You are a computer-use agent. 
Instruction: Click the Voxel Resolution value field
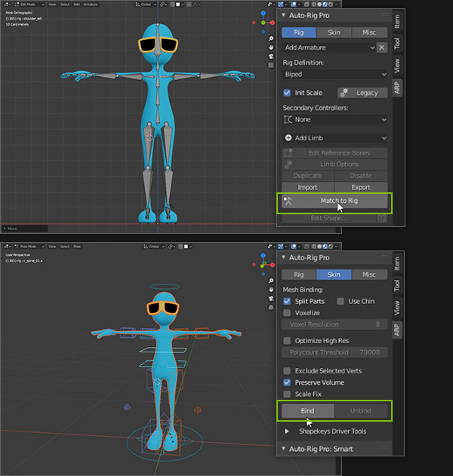(334, 324)
